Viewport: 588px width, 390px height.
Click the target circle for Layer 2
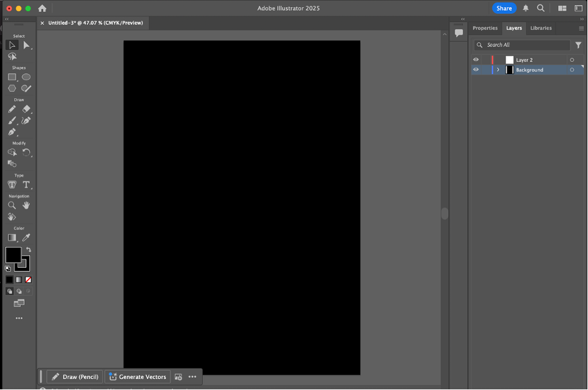coord(572,60)
